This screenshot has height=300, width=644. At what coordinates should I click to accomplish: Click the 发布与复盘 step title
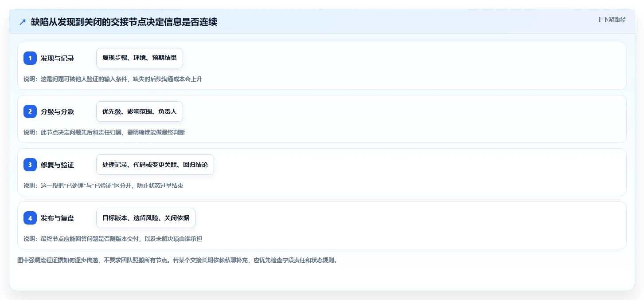(x=57, y=218)
